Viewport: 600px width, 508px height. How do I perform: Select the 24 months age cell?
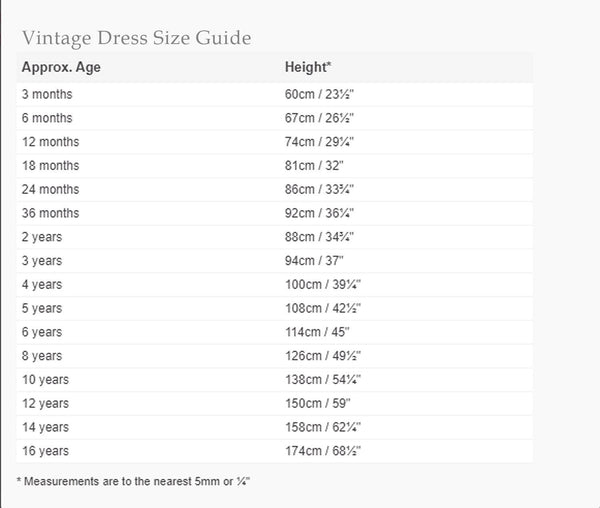click(50, 189)
